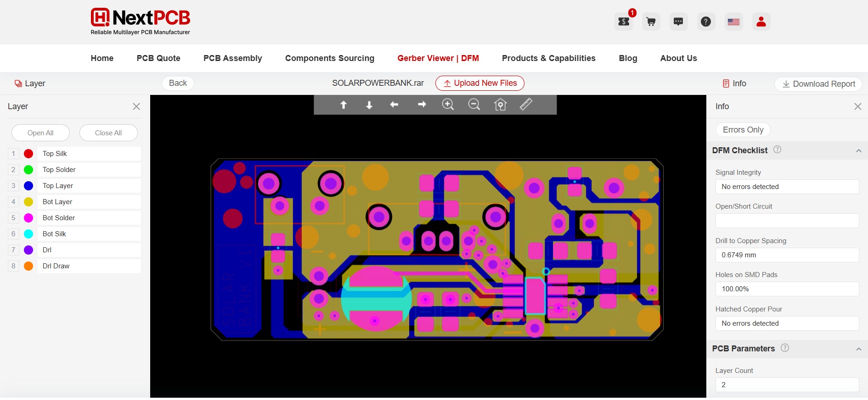Open the help question mark icon

(706, 22)
